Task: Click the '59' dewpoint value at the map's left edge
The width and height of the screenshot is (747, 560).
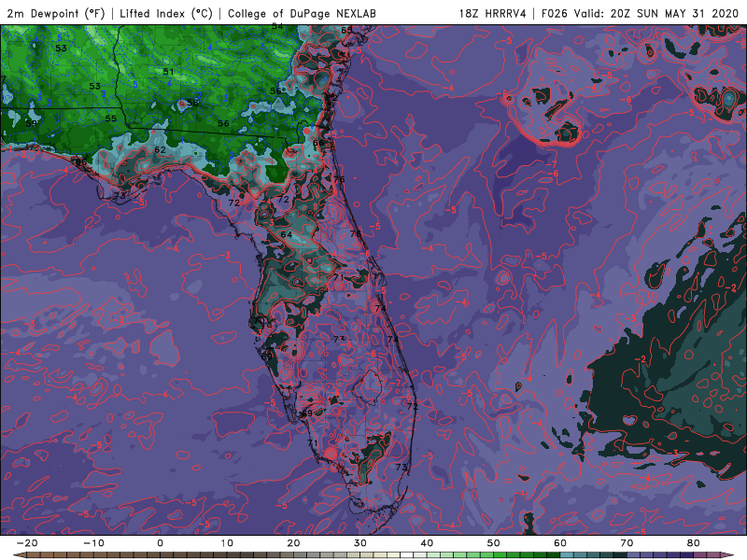Action: coord(31,123)
